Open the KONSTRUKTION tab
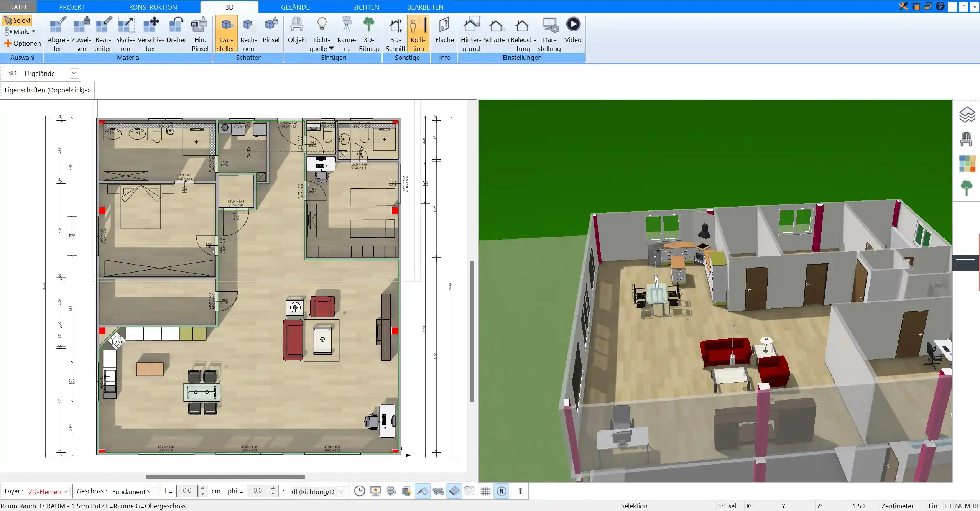This screenshot has width=980, height=511. (153, 7)
